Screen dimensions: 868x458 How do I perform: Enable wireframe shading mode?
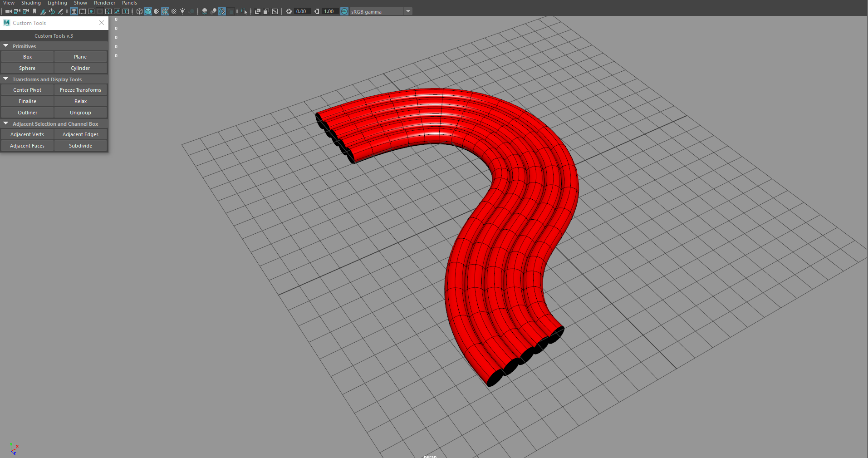139,11
